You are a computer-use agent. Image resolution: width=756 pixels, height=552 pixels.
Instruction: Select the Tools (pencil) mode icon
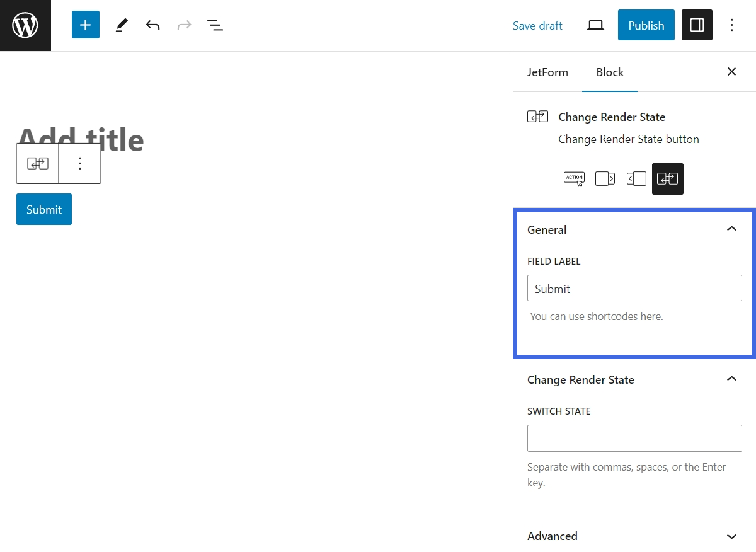tap(121, 25)
